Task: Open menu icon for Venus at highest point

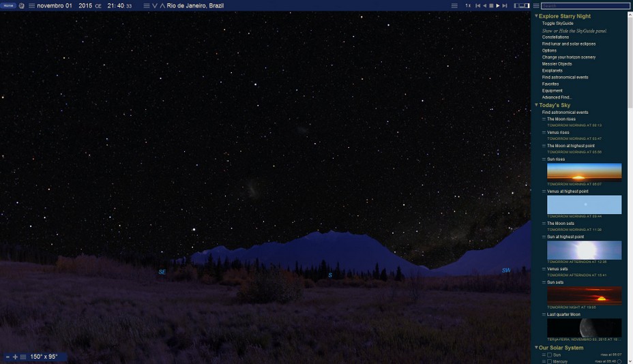Action: 544,192
